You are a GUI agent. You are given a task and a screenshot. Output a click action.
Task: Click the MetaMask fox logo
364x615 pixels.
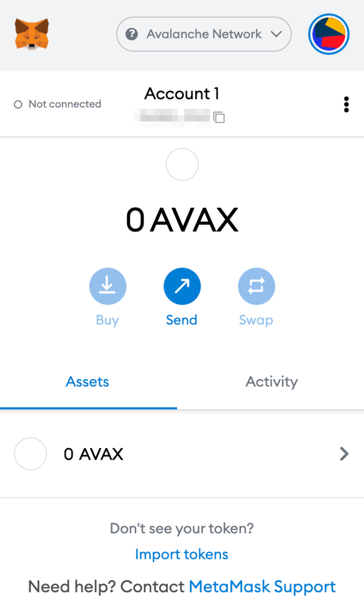[32, 34]
